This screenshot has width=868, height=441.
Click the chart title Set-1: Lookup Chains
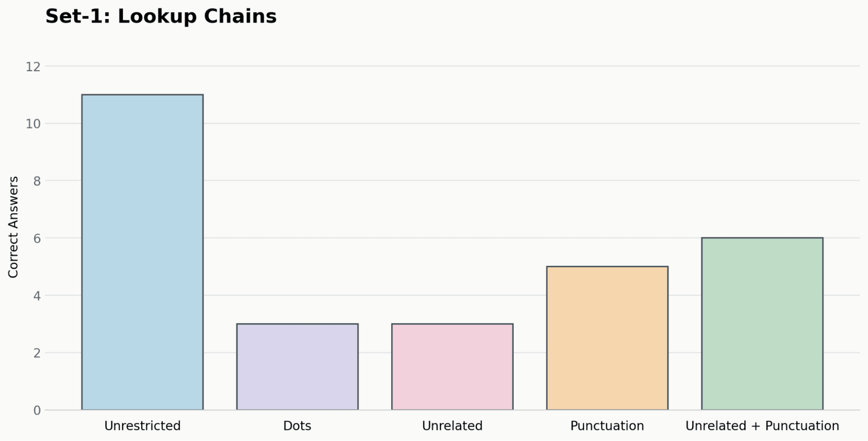[x=161, y=17]
